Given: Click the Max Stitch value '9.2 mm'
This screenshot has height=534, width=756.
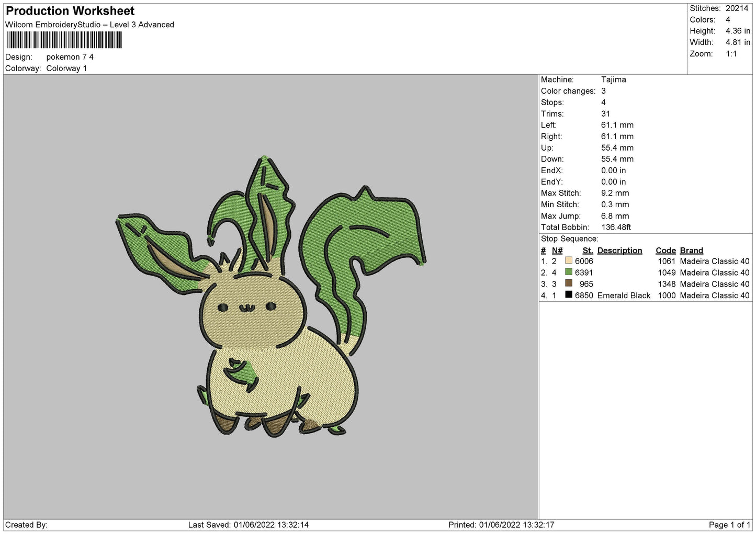Looking at the screenshot, I should tap(615, 194).
